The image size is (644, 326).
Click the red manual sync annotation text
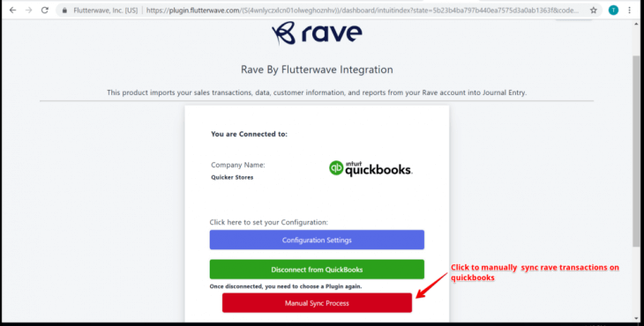click(x=535, y=272)
